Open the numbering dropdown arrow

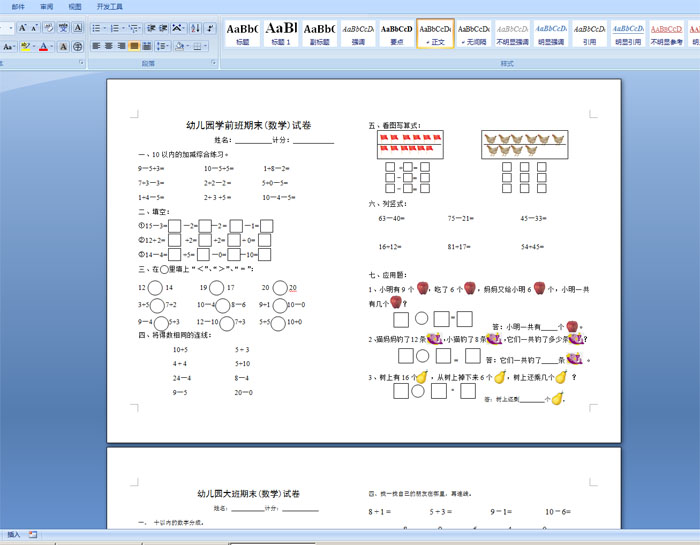(x=123, y=29)
